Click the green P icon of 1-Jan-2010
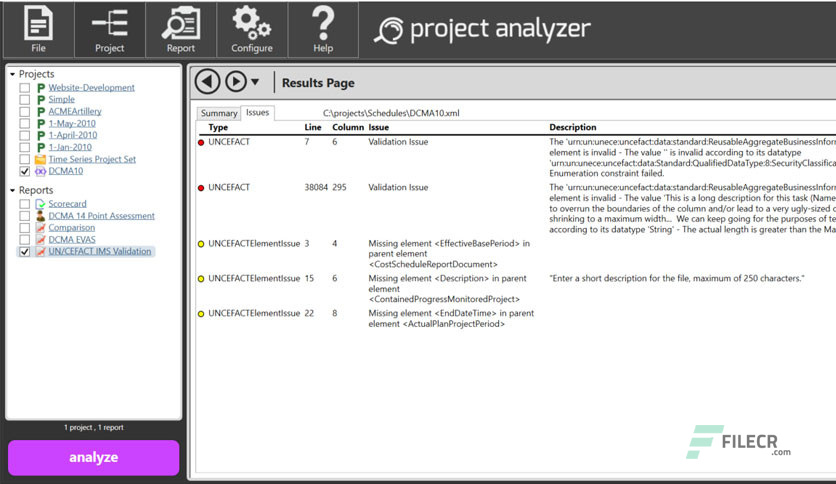The height and width of the screenshot is (484, 836). [41, 147]
